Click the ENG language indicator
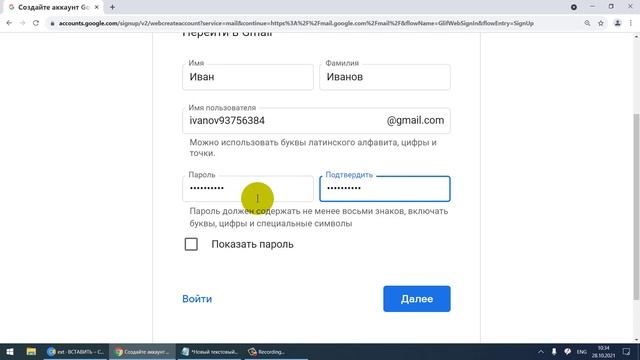 pos(582,352)
